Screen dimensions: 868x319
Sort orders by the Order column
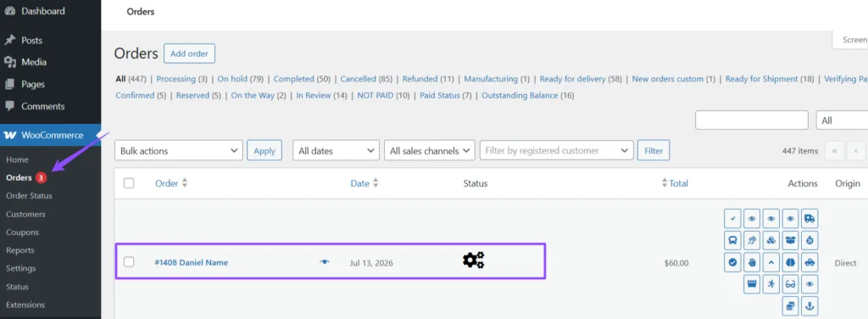171,183
